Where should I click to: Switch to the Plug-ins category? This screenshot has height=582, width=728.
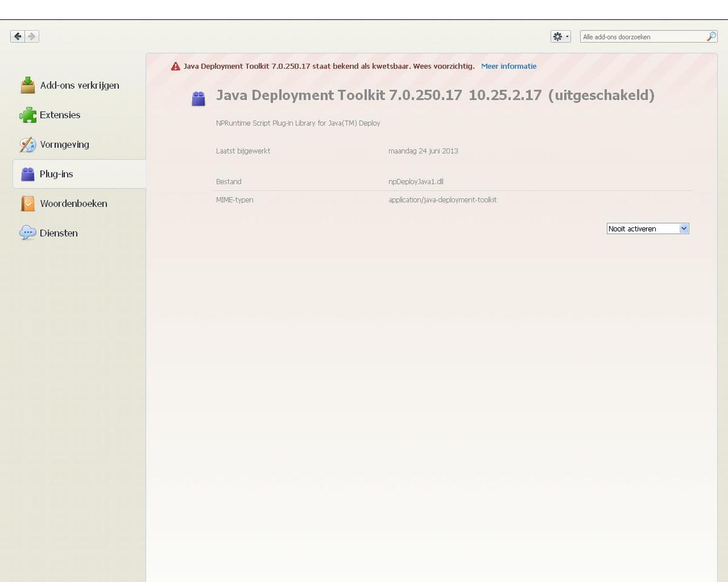pyautogui.click(x=56, y=174)
